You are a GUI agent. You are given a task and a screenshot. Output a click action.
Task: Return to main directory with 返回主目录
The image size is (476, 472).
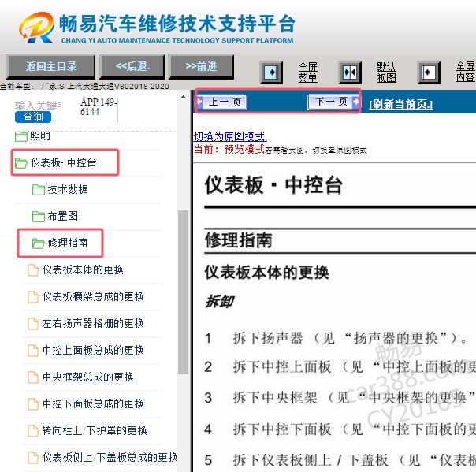click(x=50, y=66)
